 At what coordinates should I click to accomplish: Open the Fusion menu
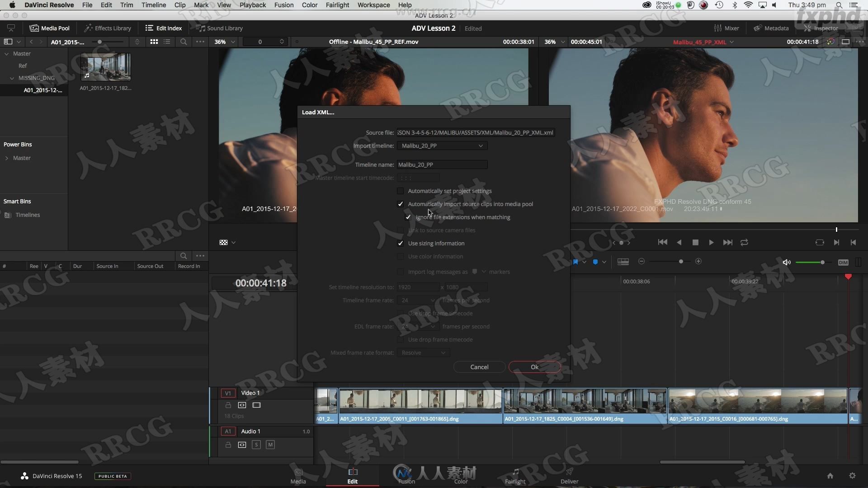[283, 5]
